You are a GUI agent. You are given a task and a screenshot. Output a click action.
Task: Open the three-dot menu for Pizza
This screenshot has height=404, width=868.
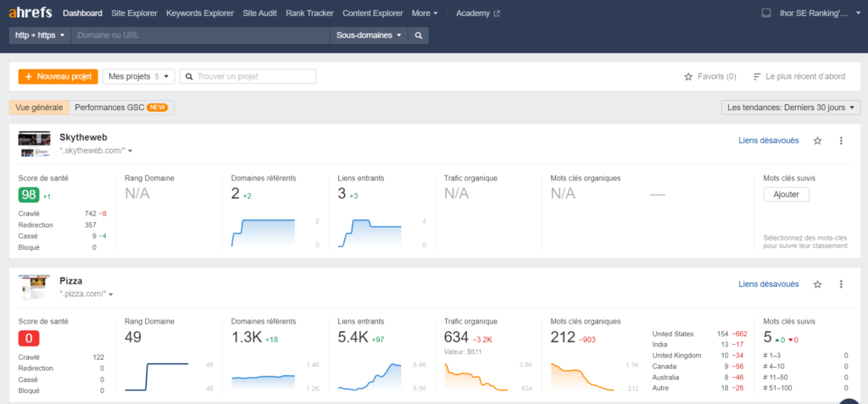coord(841,285)
